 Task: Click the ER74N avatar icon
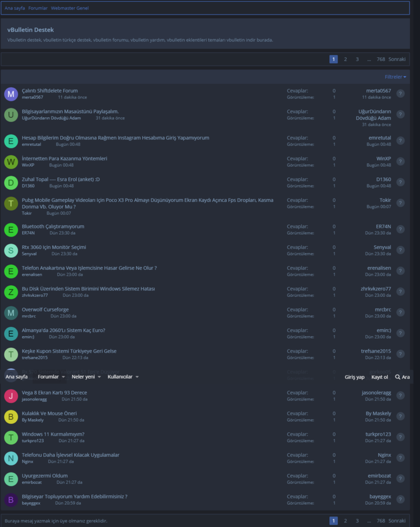coord(11,230)
